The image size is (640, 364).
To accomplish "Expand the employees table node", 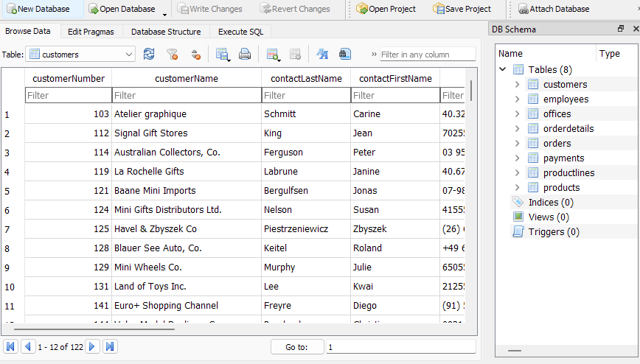I will click(518, 99).
